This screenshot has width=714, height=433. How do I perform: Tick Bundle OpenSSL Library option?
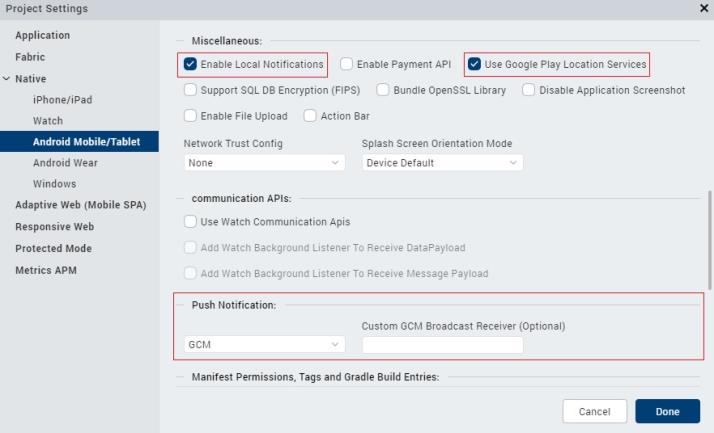384,90
